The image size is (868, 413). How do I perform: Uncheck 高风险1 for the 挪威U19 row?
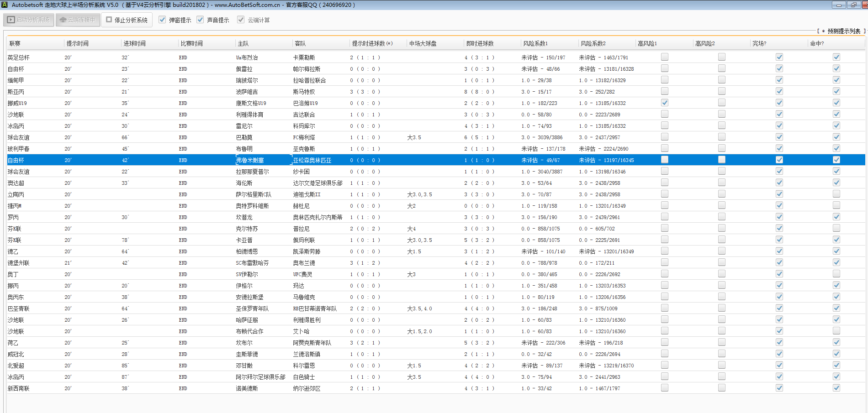[x=665, y=103]
